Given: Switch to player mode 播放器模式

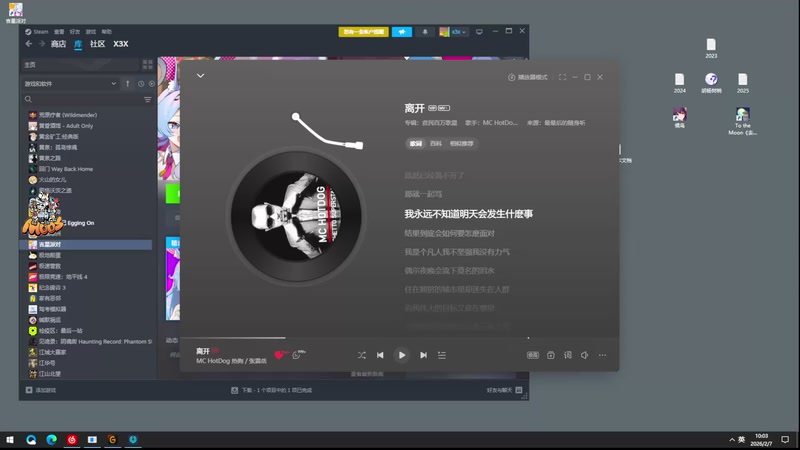Looking at the screenshot, I should tap(528, 77).
